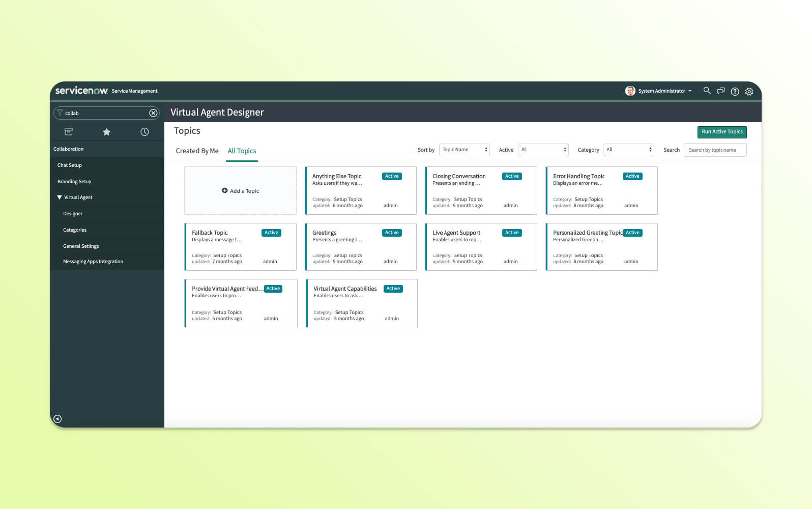Select the Collaboration application header
Image resolution: width=812 pixels, height=509 pixels.
68,149
